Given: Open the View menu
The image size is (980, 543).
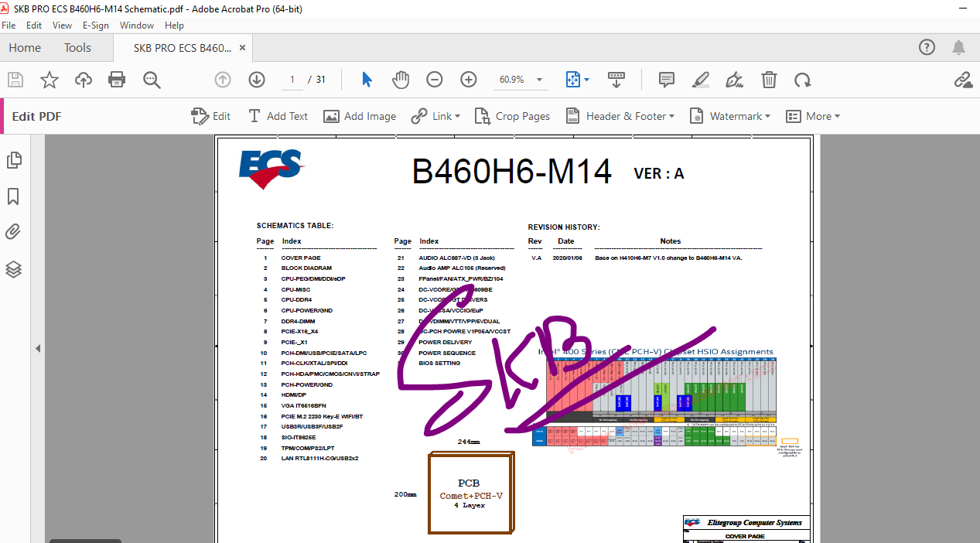Looking at the screenshot, I should pyautogui.click(x=63, y=26).
